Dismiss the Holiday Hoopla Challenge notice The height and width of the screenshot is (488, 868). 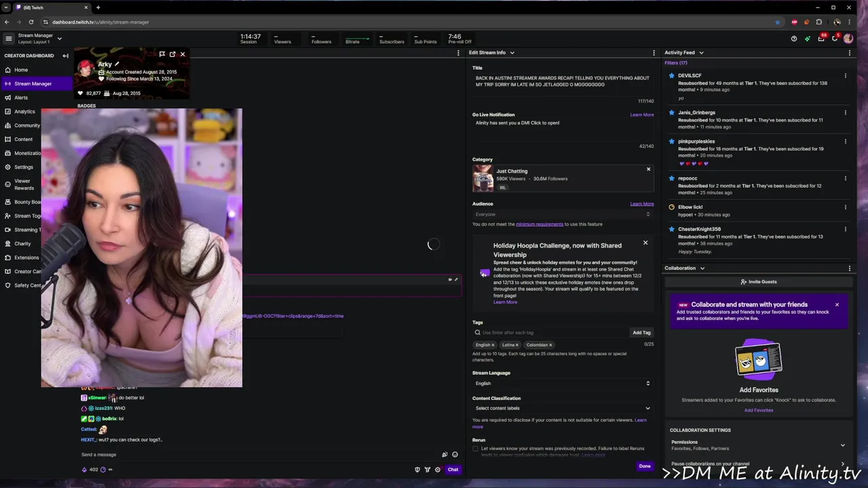[x=645, y=243]
